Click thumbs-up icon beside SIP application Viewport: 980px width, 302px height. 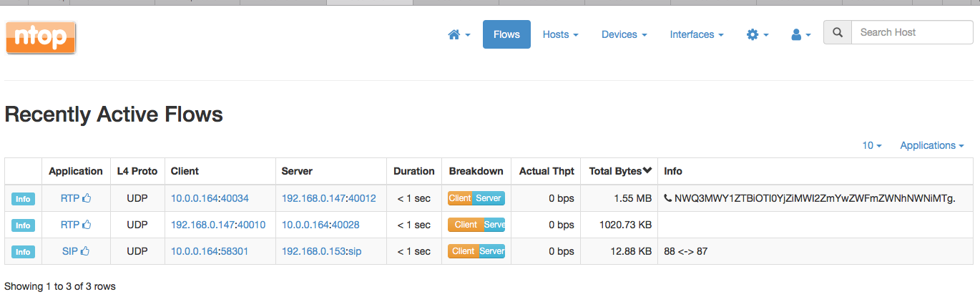[85, 251]
